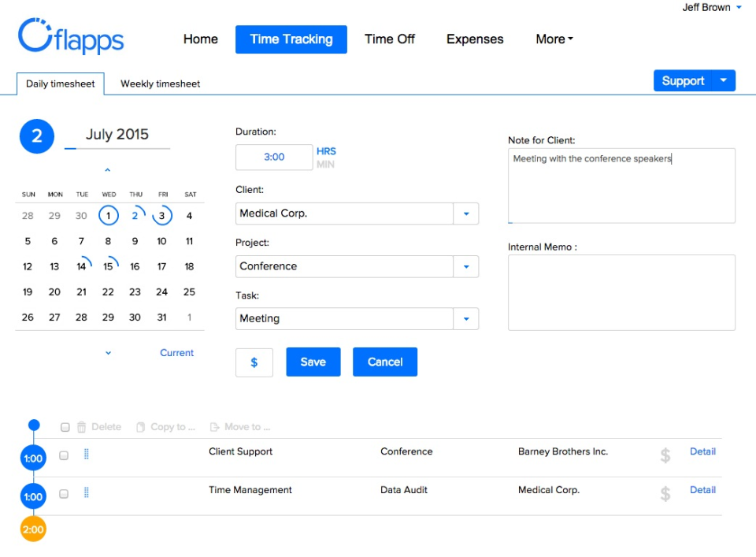Click the Move to ... label
756x557 pixels.
(x=247, y=427)
